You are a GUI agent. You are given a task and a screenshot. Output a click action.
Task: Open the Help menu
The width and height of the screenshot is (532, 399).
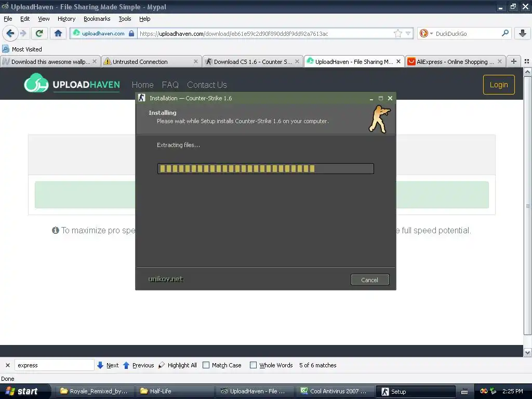click(x=145, y=19)
